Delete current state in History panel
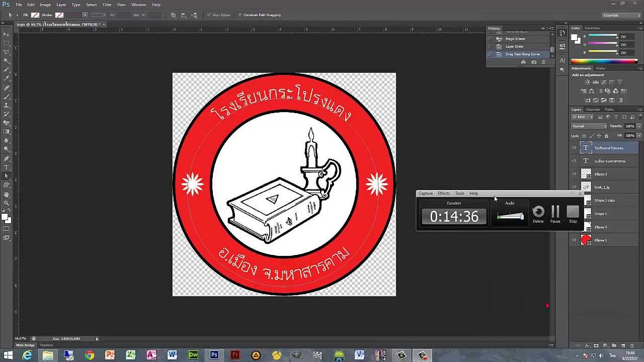Viewport: 644px width, 362px height. click(x=543, y=62)
